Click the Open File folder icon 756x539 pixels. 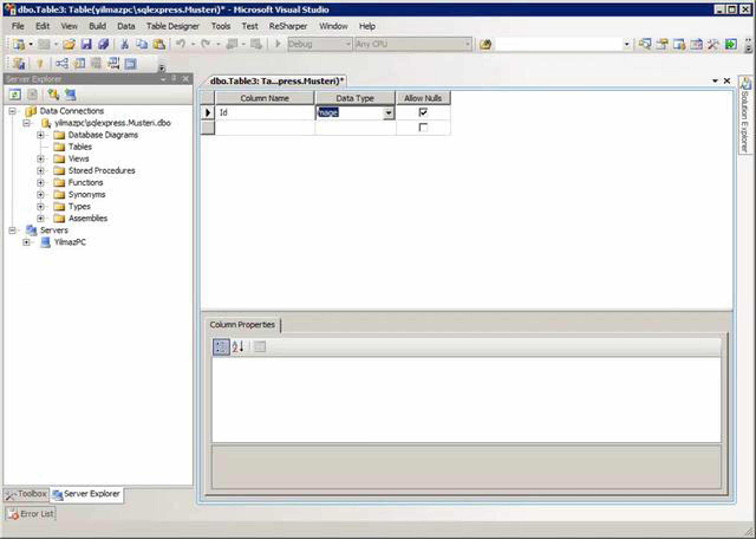coord(69,44)
